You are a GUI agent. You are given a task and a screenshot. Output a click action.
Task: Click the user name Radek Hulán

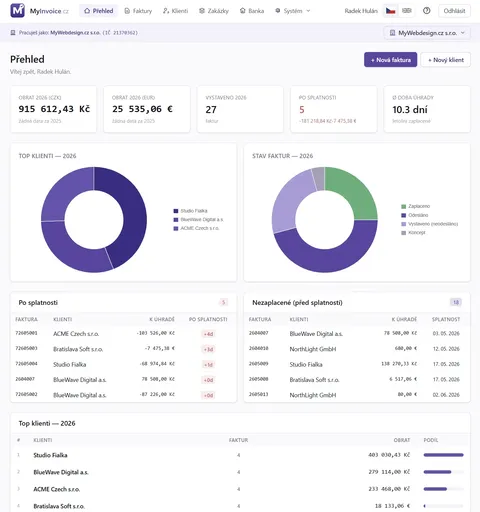pos(361,11)
